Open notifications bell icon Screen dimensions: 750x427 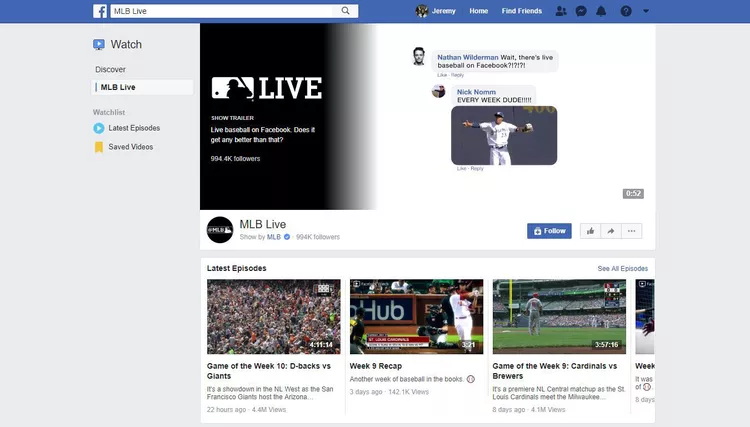tap(601, 11)
